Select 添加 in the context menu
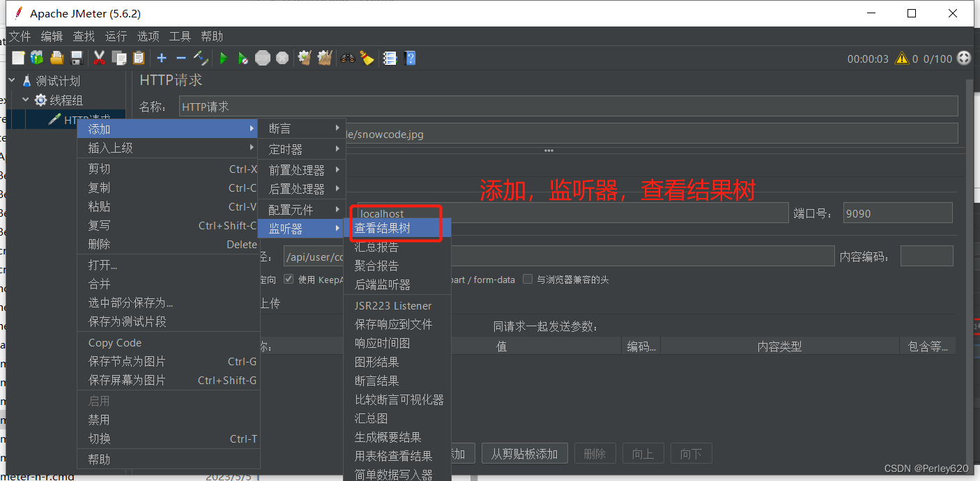Viewport: 980px width, 481px height. pos(168,129)
